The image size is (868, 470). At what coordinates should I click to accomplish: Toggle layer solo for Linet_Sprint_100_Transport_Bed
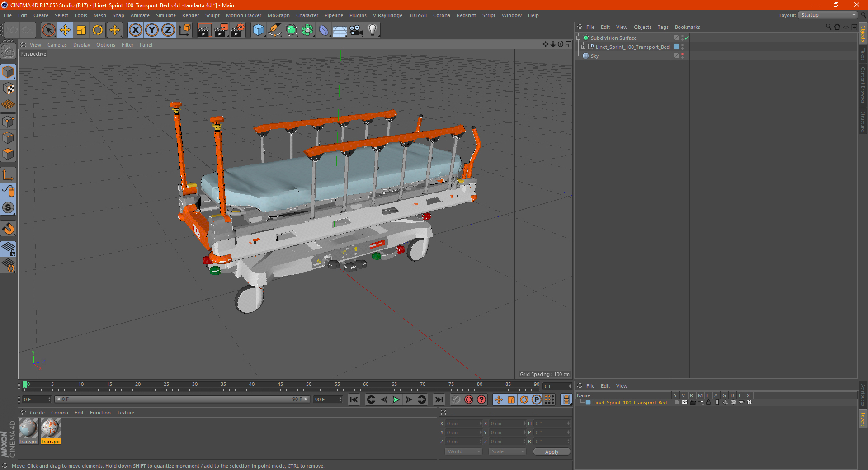point(677,402)
